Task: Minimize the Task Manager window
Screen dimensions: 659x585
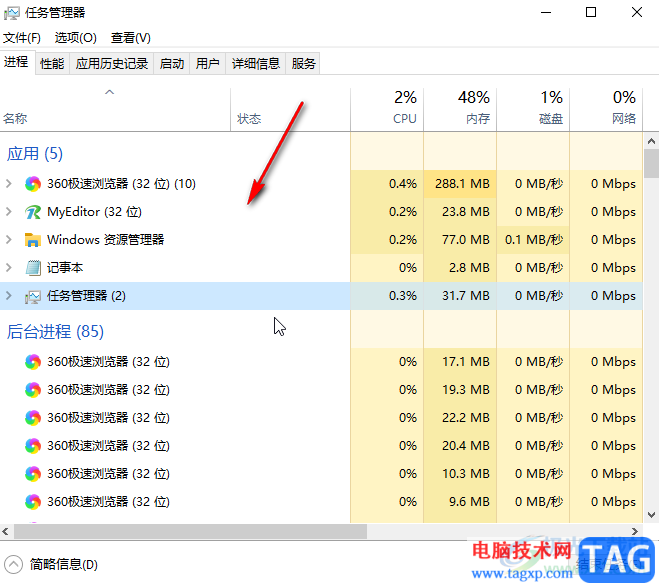Action: click(x=546, y=13)
